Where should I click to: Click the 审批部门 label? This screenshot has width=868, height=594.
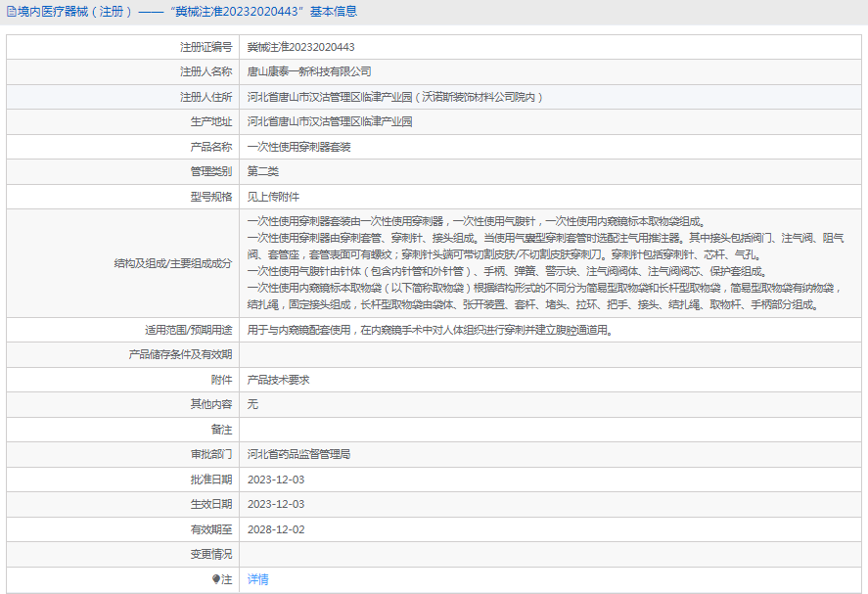coord(211,454)
